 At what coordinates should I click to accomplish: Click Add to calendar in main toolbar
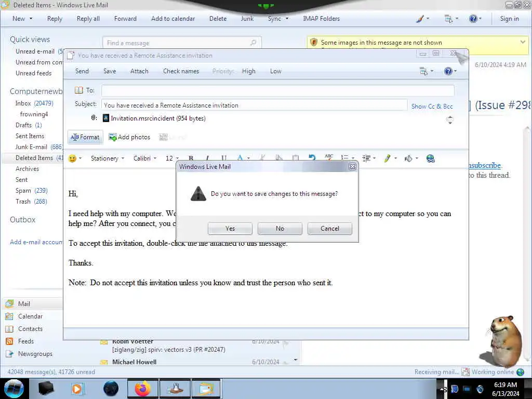(173, 19)
